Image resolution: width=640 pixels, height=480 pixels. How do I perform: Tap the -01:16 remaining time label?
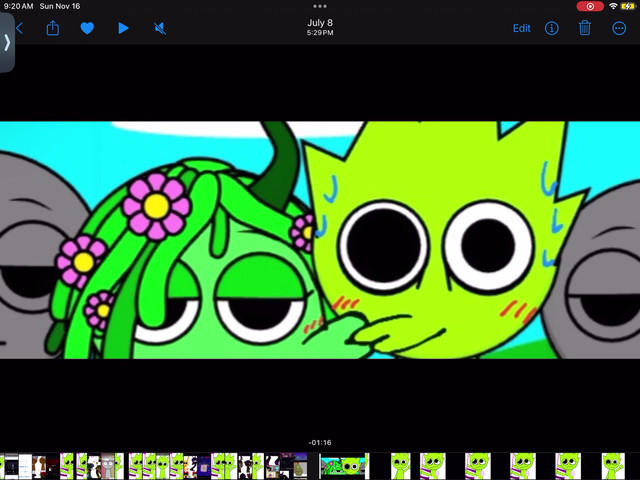tap(320, 442)
